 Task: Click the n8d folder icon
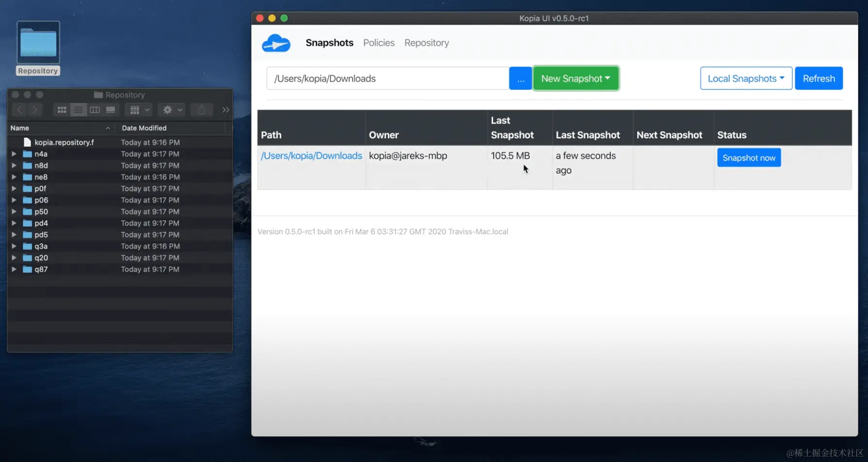point(27,165)
